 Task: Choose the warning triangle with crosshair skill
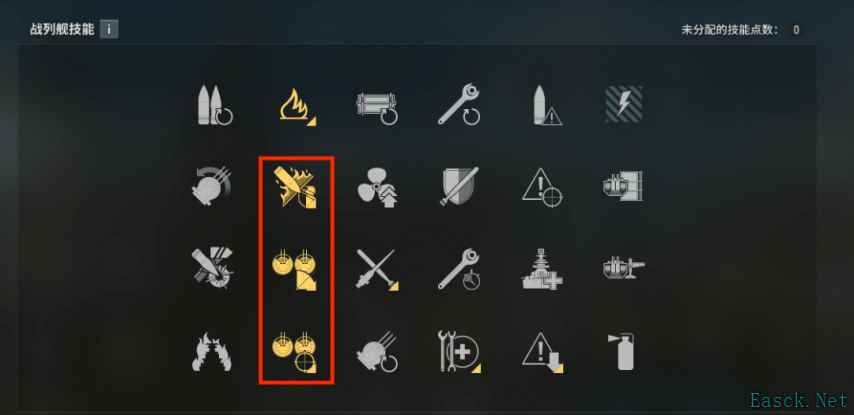click(542, 187)
